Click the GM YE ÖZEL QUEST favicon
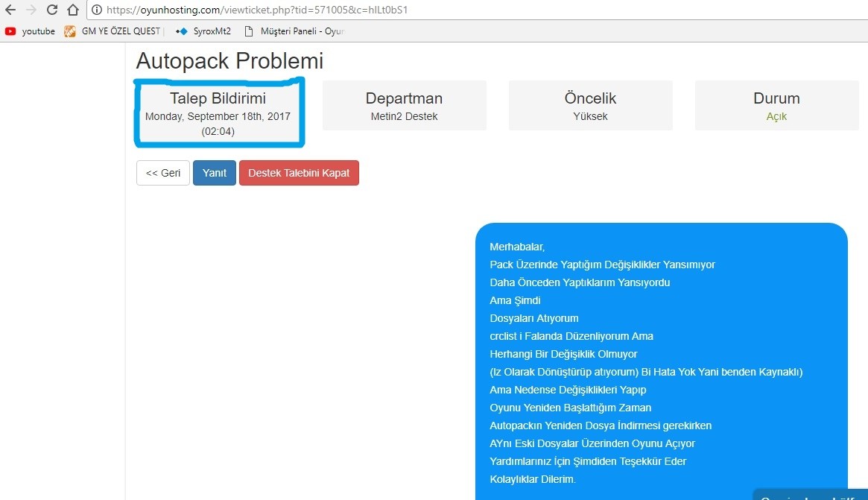 tap(70, 31)
